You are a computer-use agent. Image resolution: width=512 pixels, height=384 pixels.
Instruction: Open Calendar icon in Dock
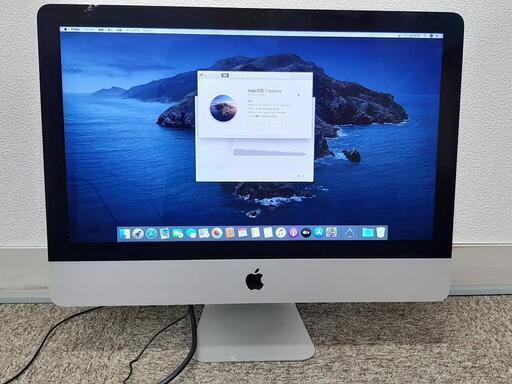(x=242, y=233)
